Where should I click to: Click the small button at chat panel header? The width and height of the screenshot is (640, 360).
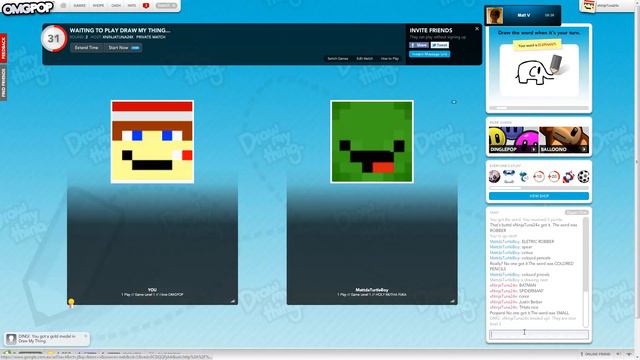(x=576, y=213)
